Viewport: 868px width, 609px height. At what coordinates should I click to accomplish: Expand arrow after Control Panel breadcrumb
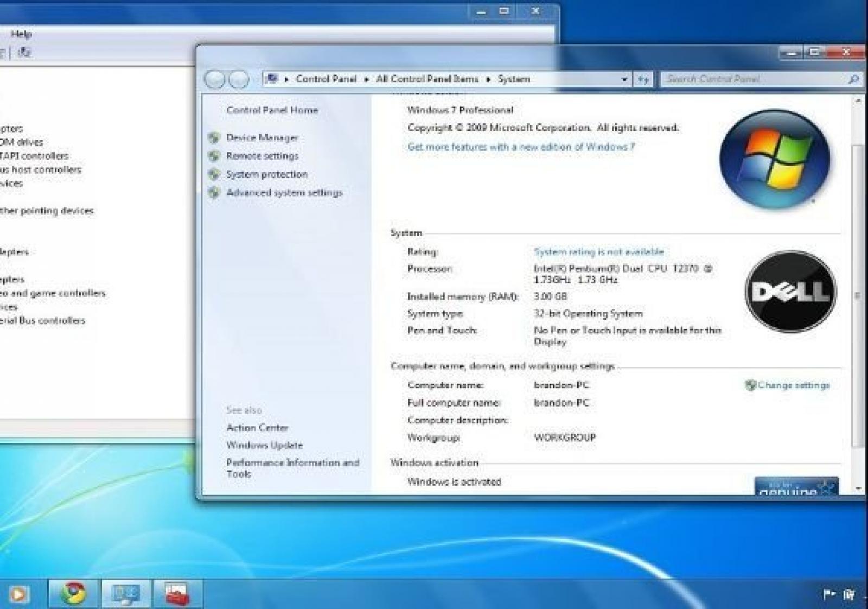367,79
